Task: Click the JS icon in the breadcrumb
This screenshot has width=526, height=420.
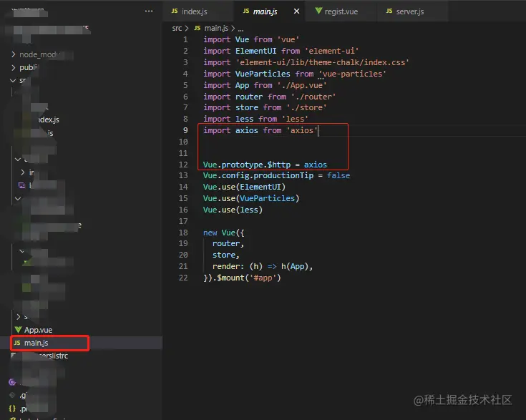Action: (x=198, y=28)
